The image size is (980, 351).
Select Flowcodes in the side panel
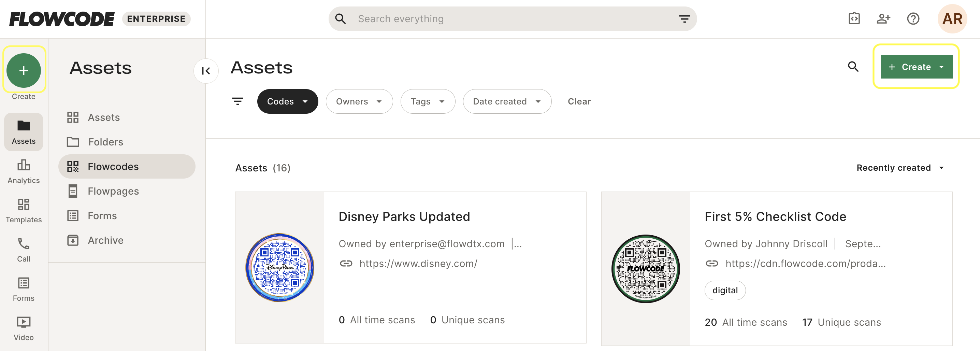127,166
